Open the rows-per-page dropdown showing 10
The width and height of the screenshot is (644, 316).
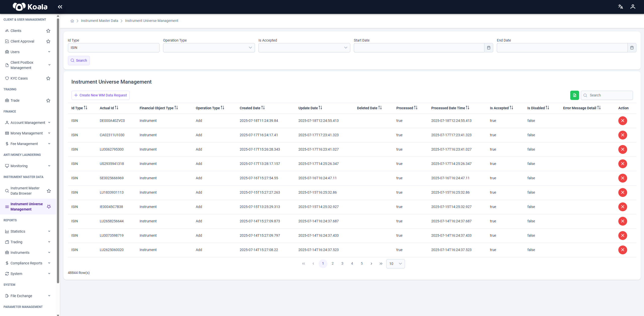point(395,264)
